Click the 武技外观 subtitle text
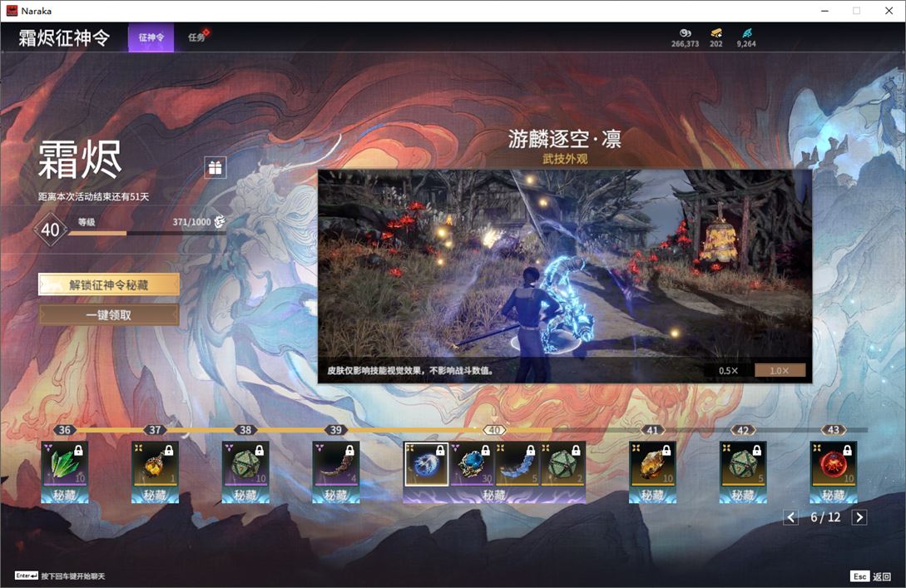 (565, 158)
